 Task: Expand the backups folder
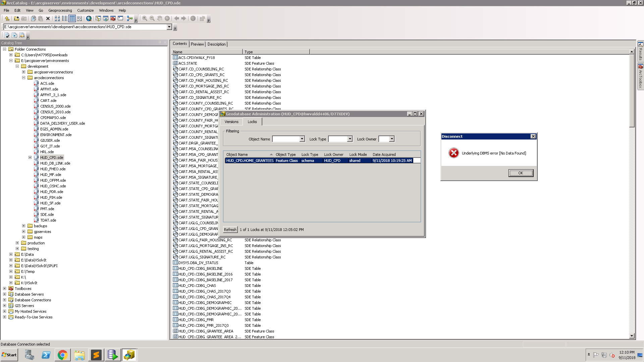23,226
